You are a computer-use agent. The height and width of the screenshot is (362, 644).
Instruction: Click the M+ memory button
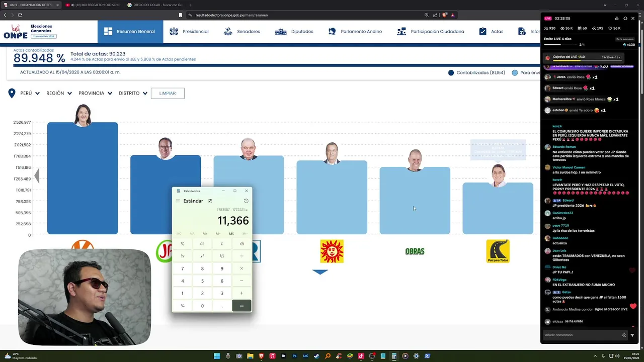pos(205,234)
